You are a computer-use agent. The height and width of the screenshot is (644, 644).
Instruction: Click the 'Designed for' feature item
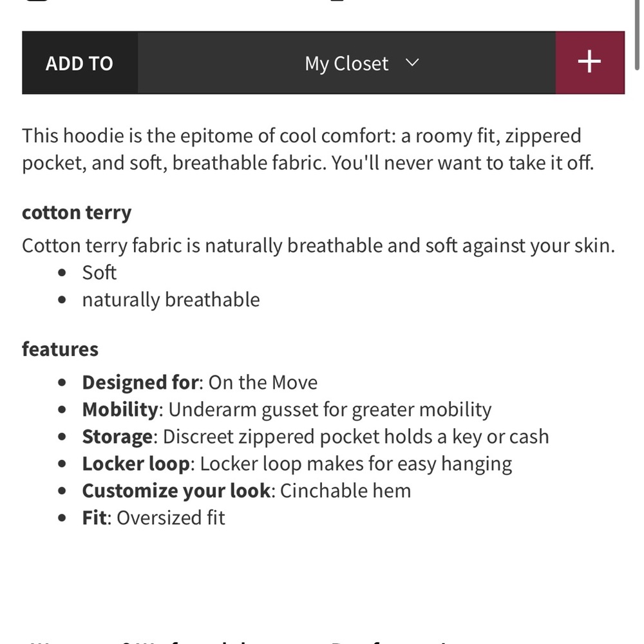coord(200,383)
